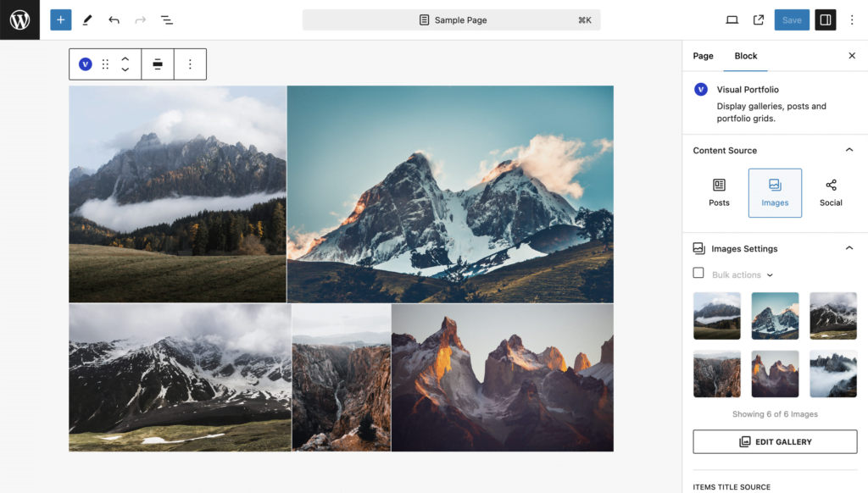Tick the Bulk actions select-all checkbox
The width and height of the screenshot is (868, 493).
click(x=698, y=273)
